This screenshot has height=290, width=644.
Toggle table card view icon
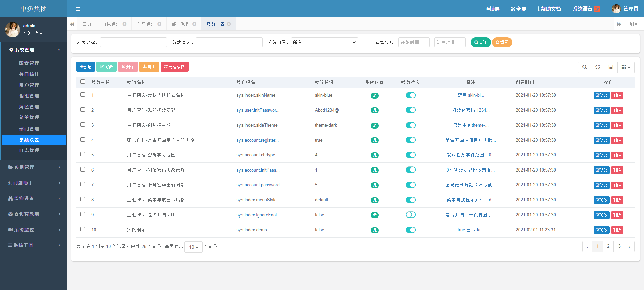click(x=611, y=67)
